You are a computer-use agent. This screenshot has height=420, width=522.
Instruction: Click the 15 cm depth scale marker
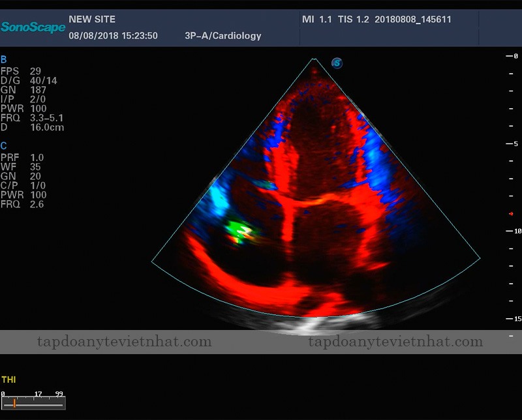click(x=514, y=319)
